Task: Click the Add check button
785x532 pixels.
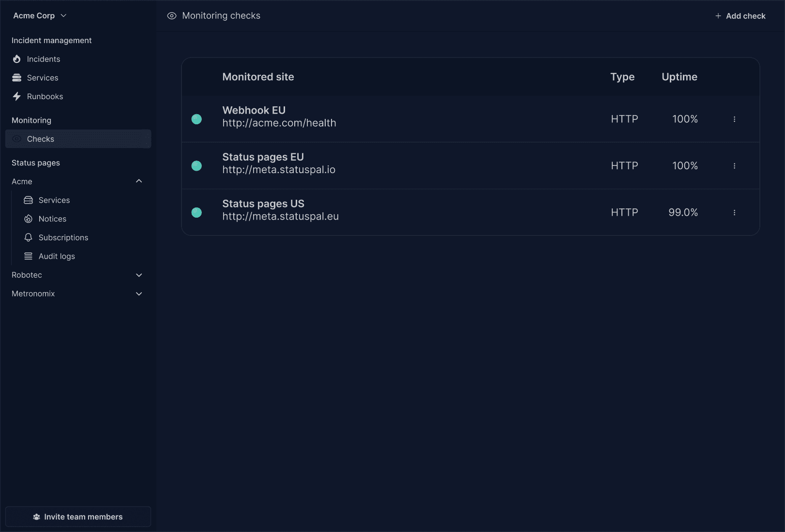Action: point(740,16)
